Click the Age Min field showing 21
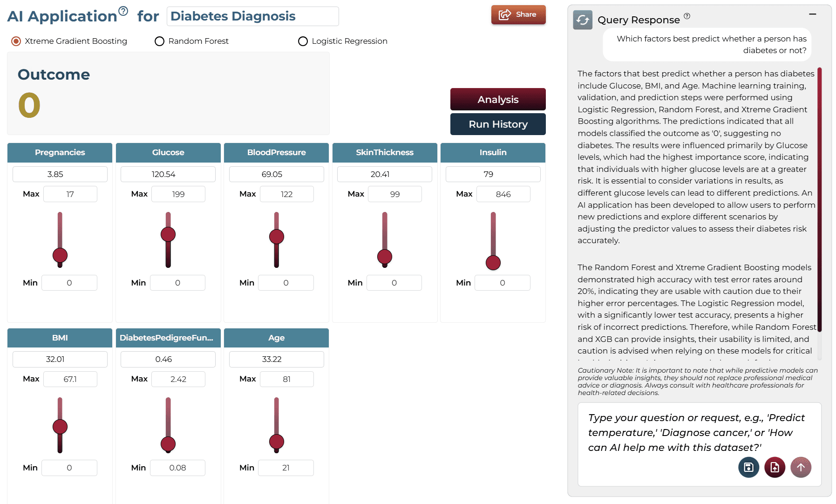This screenshot has height=504, width=836. [x=286, y=468]
